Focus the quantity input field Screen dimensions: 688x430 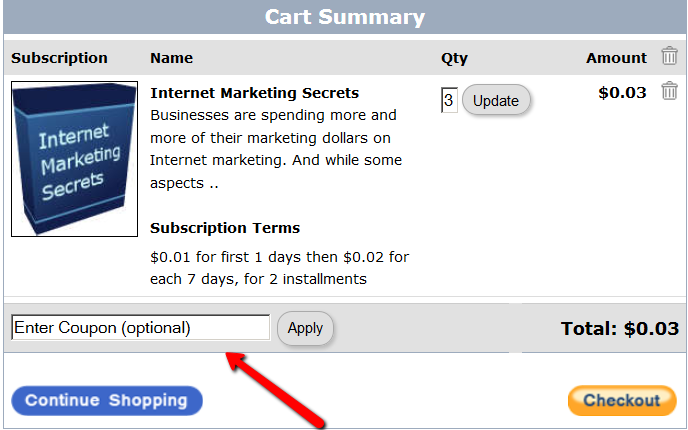click(449, 100)
